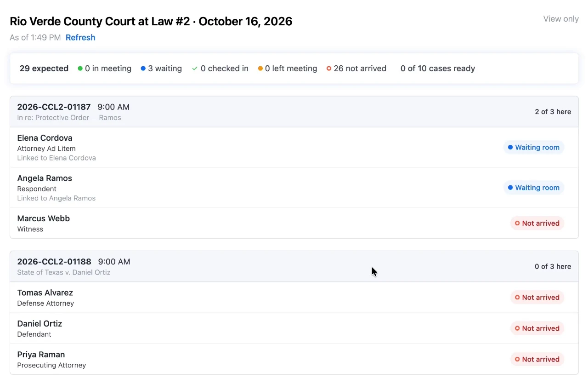The image size is (588, 384).
Task: Click the name Daniel Ortiz in the participant list
Action: 40,324
